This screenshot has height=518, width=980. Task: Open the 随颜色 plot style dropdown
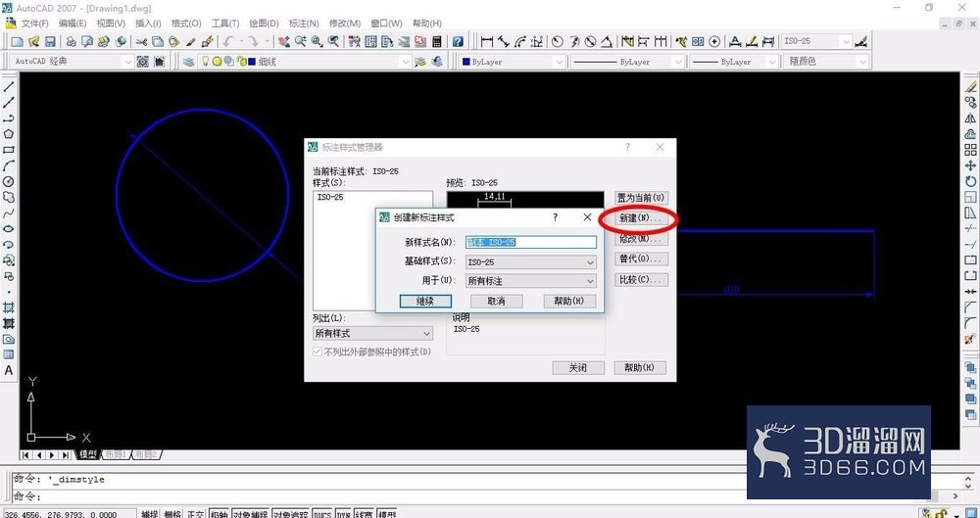click(x=825, y=62)
